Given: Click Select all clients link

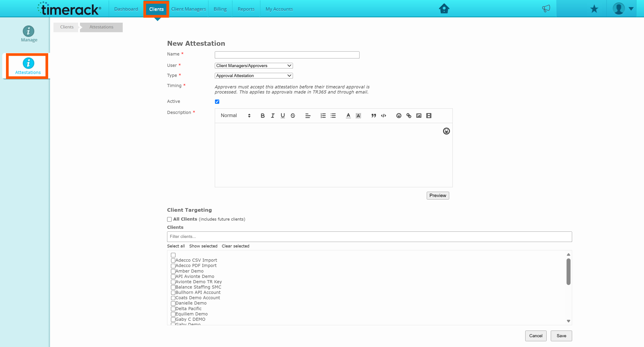Looking at the screenshot, I should (x=176, y=246).
